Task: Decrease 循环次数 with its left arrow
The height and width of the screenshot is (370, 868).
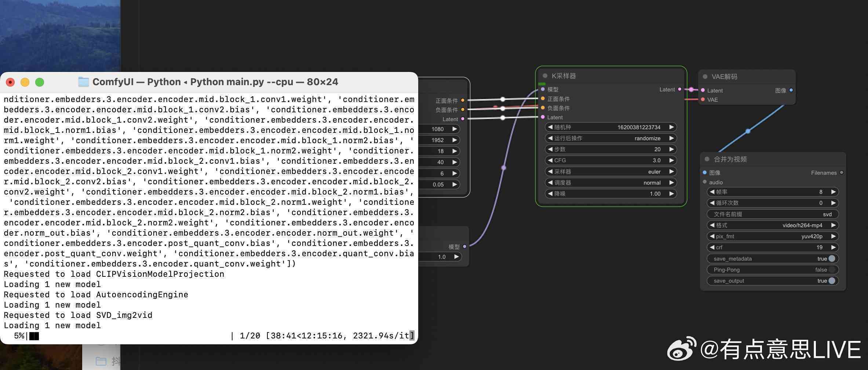Action: pyautogui.click(x=712, y=203)
